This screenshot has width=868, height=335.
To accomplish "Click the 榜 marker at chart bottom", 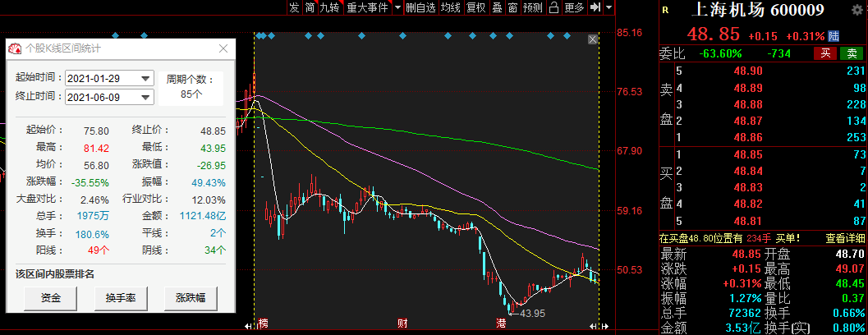I will point(263,324).
